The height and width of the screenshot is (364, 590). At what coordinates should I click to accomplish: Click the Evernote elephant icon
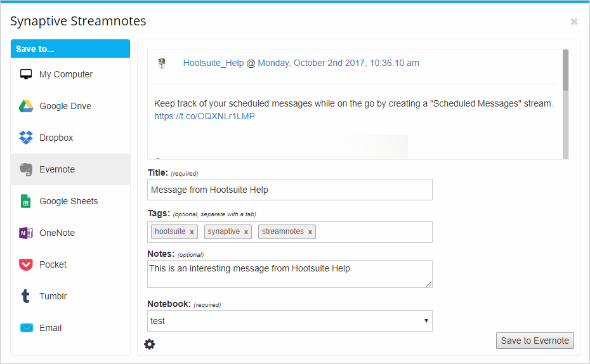[26, 169]
